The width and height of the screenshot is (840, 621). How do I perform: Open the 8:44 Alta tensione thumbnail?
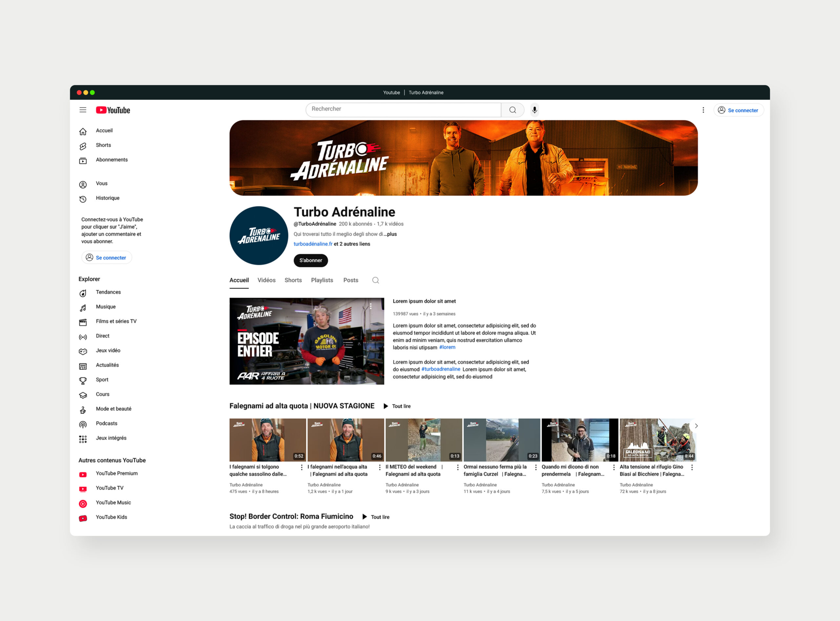(x=658, y=440)
